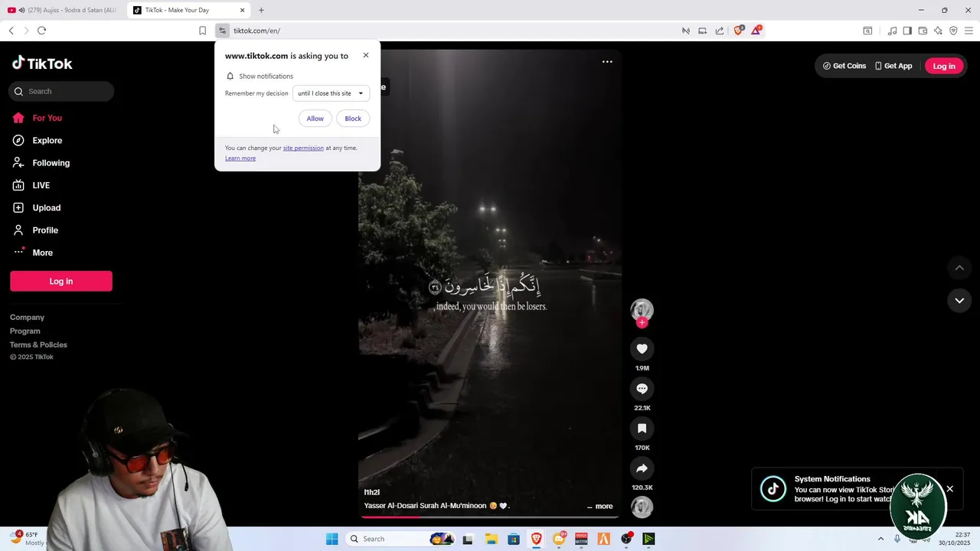The width and height of the screenshot is (980, 551).
Task: Expand the caption with more
Action: (604, 507)
